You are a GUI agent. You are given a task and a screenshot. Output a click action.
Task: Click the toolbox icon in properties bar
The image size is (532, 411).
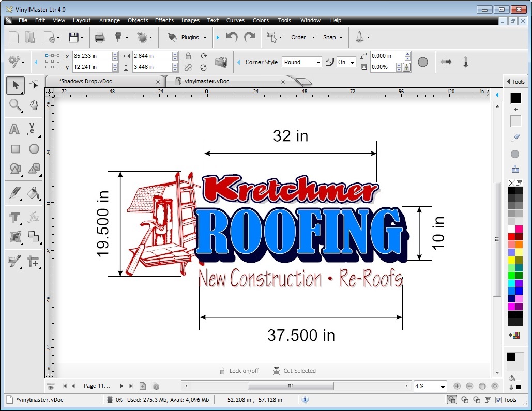[x=221, y=62]
